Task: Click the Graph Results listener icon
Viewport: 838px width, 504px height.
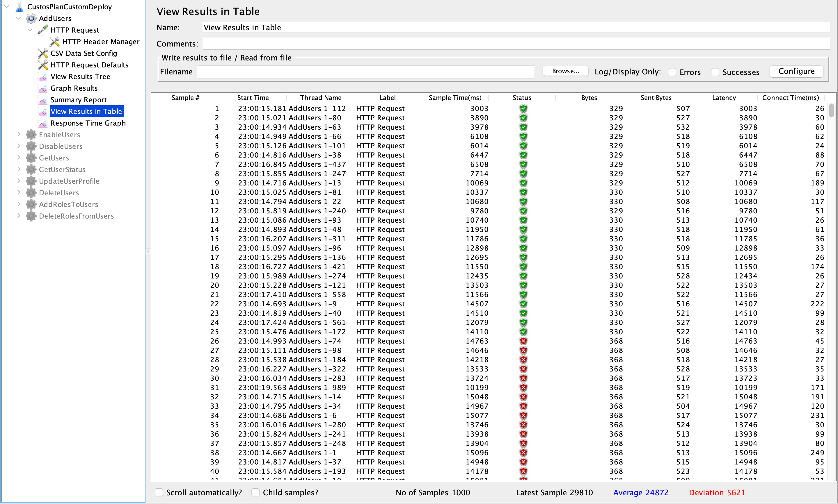Action: [42, 88]
